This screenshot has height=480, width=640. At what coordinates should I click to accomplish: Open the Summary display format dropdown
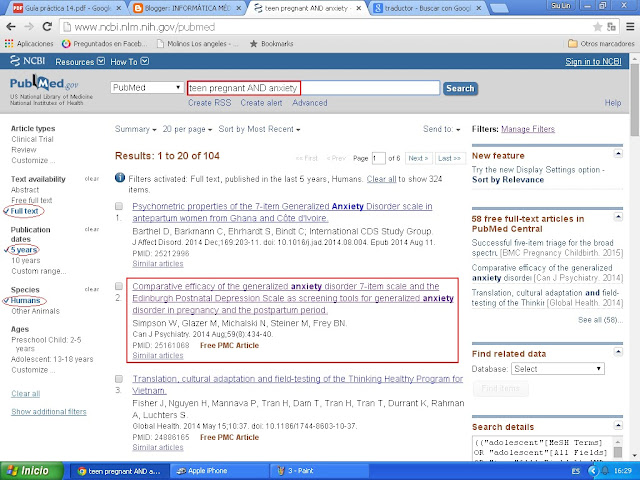(136, 129)
